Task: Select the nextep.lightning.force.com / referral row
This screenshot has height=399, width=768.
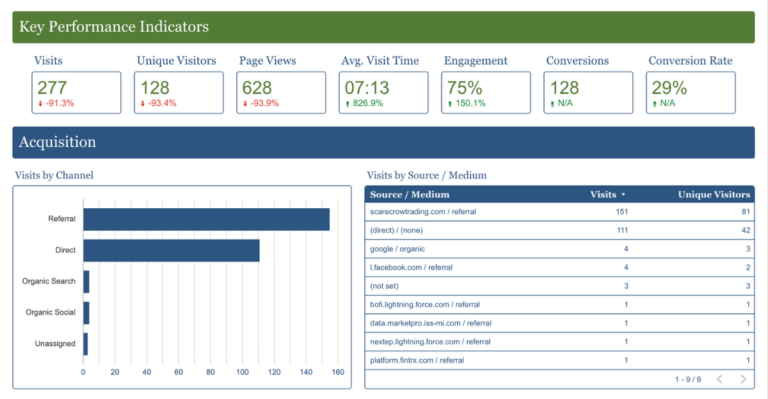Action: [559, 342]
